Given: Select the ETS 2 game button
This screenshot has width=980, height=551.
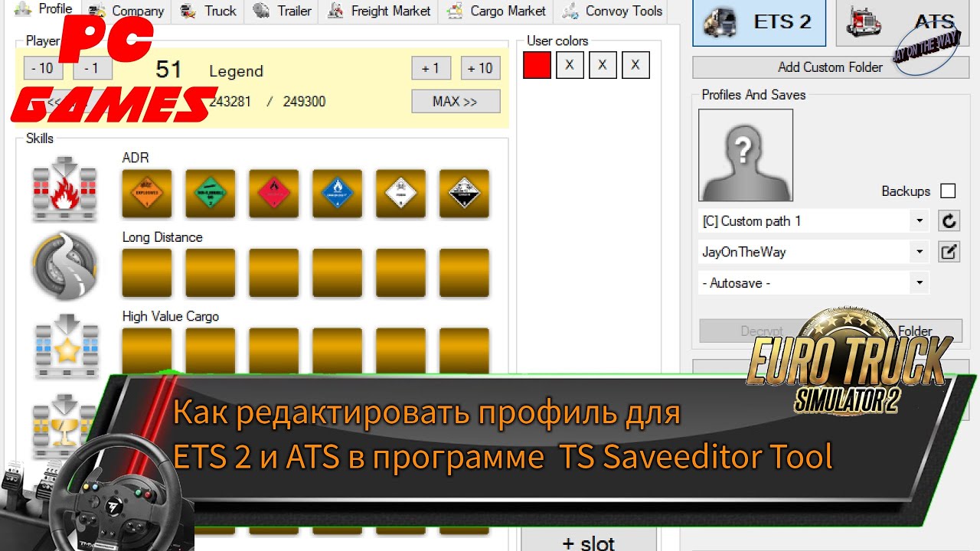Looking at the screenshot, I should (x=759, y=22).
